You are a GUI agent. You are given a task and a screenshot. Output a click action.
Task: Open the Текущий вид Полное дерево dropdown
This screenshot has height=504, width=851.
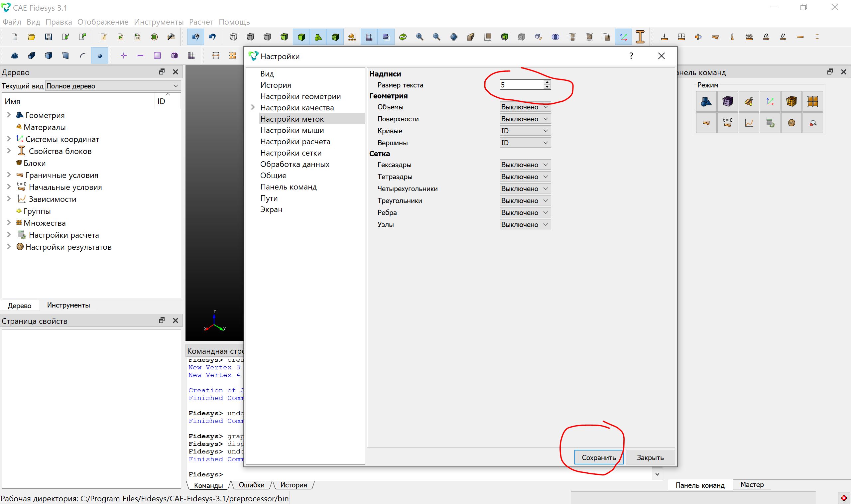point(113,86)
